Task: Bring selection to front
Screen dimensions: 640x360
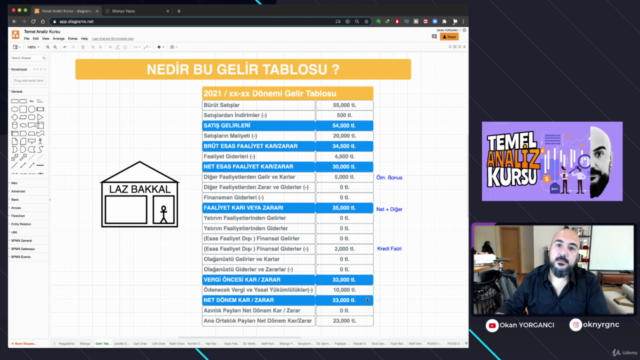Action: 93,47
